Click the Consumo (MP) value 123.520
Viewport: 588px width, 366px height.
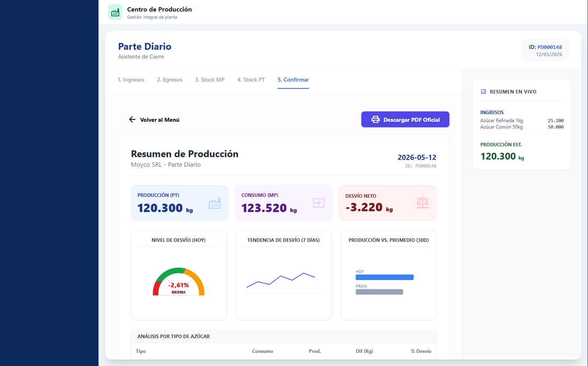click(x=264, y=208)
